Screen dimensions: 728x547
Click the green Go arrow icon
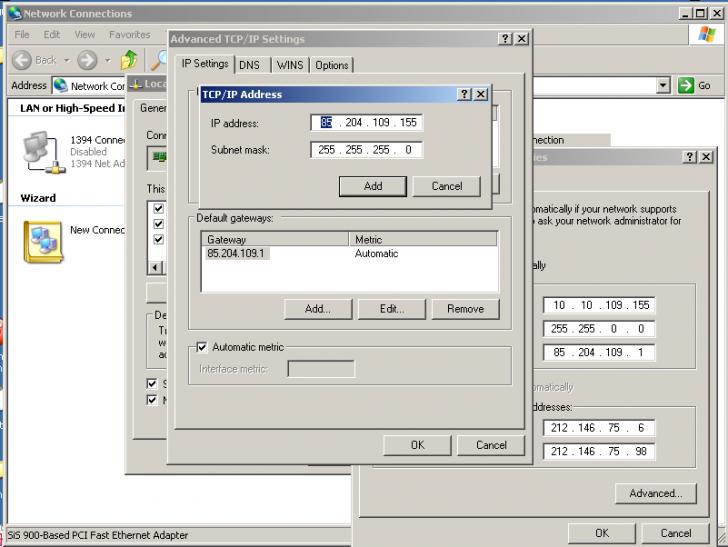pyautogui.click(x=686, y=86)
